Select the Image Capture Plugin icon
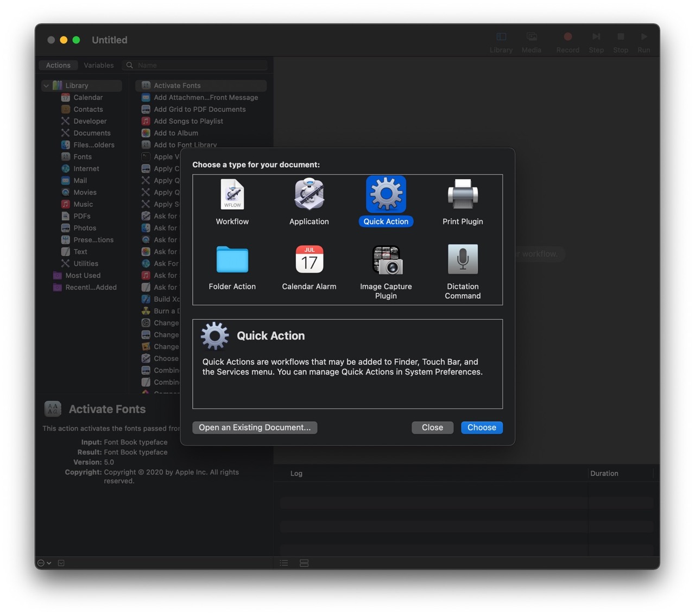695x616 pixels. click(x=386, y=259)
